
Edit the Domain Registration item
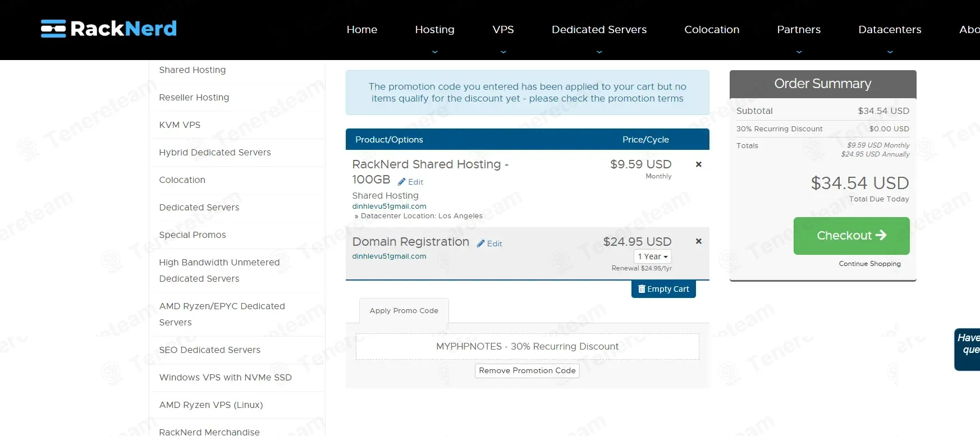[489, 244]
